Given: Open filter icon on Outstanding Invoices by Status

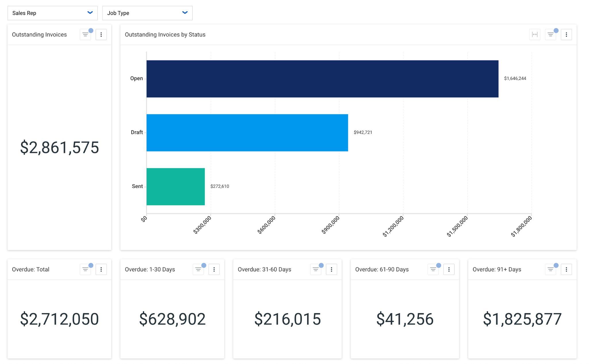Looking at the screenshot, I should coord(550,35).
